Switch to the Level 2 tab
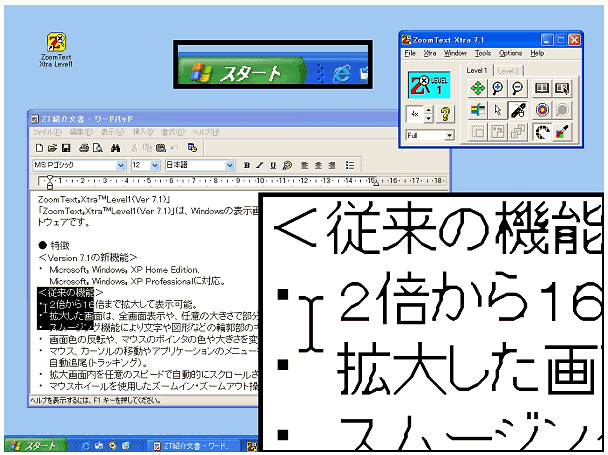 click(508, 71)
